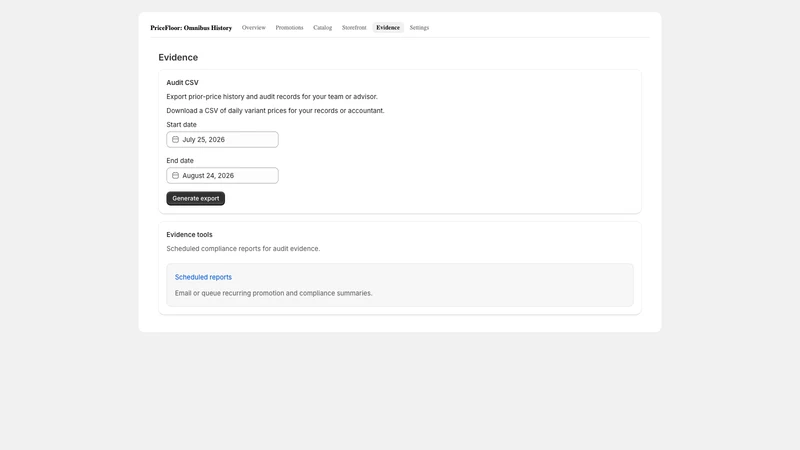Click the calendar icon in End date field
This screenshot has height=450, width=800.
176,176
